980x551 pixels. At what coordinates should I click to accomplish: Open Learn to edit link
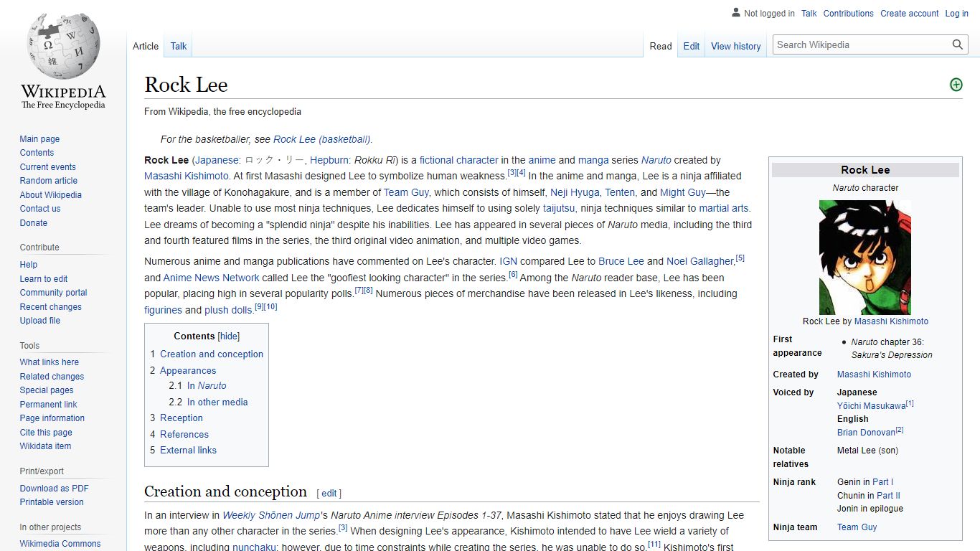[x=44, y=279]
